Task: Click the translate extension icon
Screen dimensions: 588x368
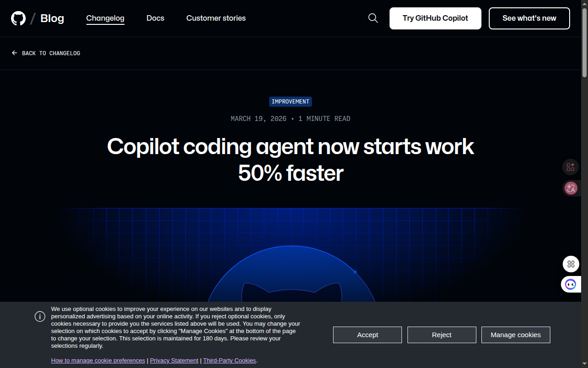Action: (x=571, y=188)
